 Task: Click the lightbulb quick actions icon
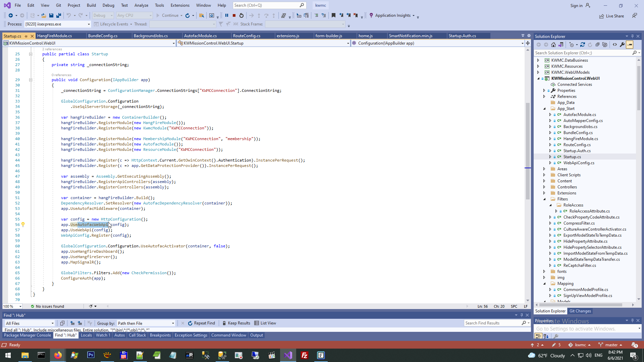[23, 225]
